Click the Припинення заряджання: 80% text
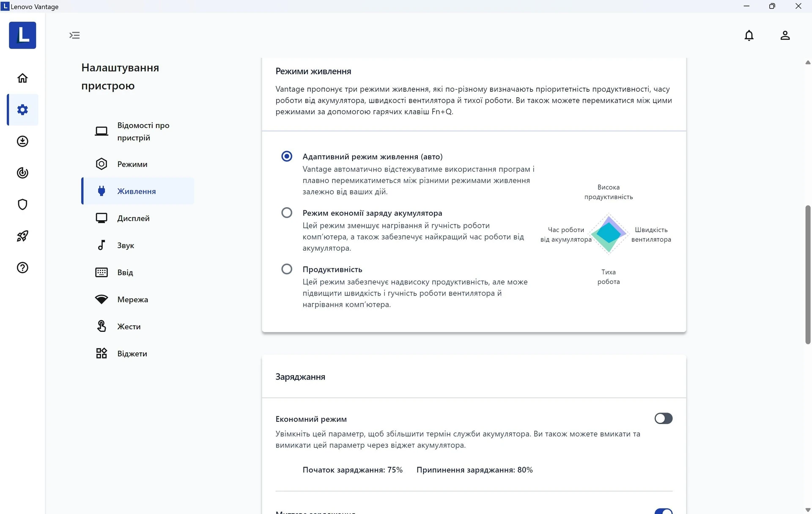Image resolution: width=812 pixels, height=514 pixels. click(475, 470)
